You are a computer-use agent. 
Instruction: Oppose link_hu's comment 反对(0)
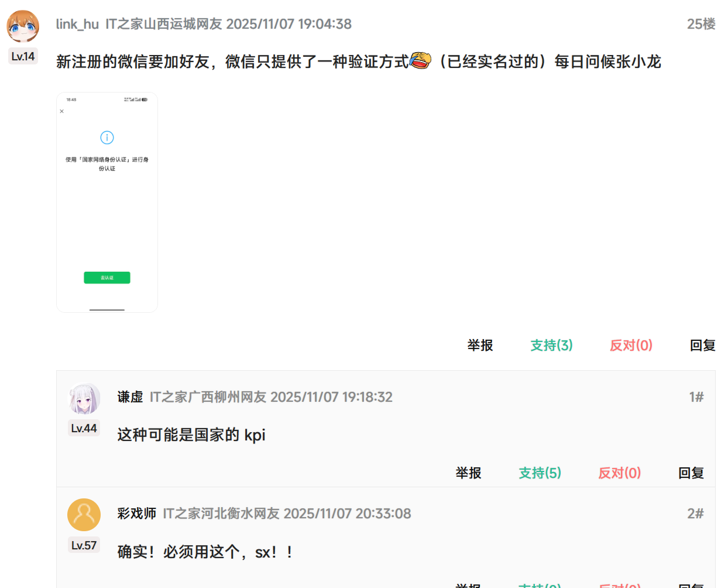[631, 346]
